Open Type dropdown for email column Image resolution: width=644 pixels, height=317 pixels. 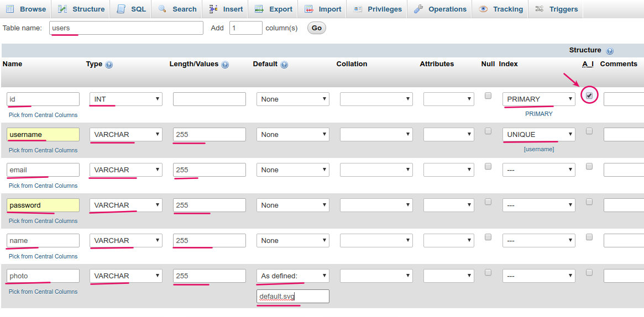click(126, 170)
